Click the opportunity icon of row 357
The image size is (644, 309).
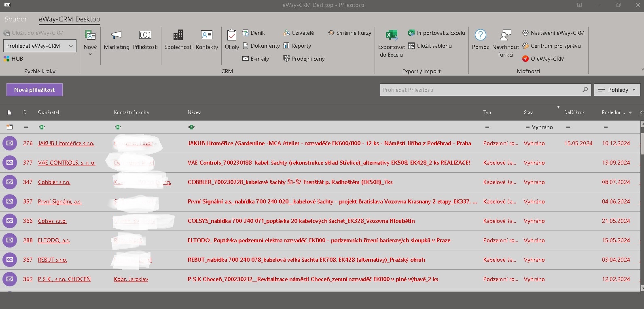(x=10, y=201)
